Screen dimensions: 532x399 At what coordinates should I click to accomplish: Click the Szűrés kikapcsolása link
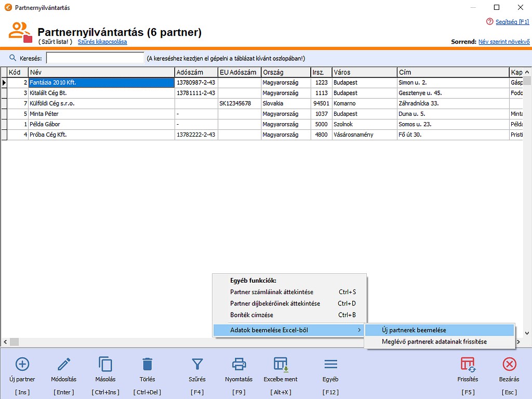[x=102, y=42]
